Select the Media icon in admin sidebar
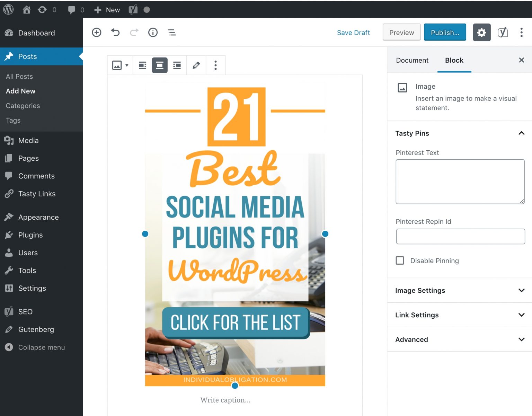Viewport: 532px width, 416px height. coord(9,140)
